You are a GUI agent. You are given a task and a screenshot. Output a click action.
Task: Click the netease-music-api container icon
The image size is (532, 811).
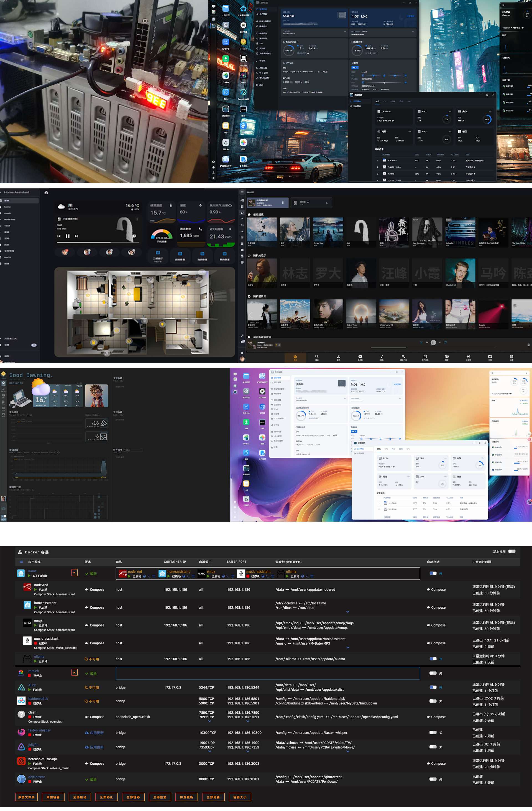pos(21,761)
